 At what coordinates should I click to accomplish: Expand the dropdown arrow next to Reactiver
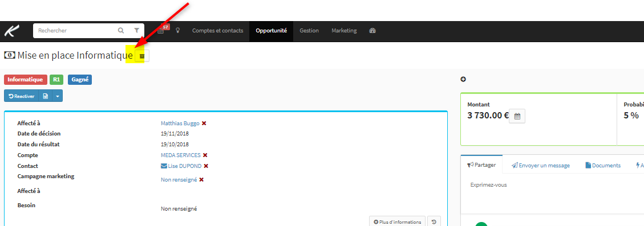pyautogui.click(x=58, y=96)
